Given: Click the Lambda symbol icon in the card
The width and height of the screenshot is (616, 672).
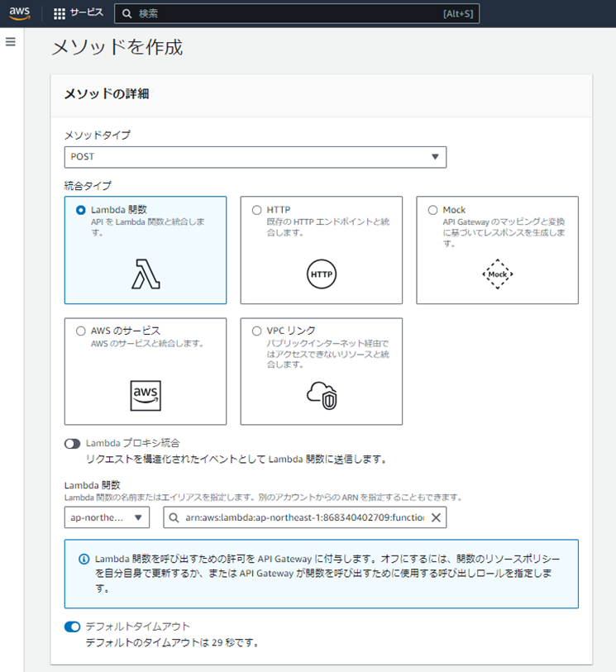Looking at the screenshot, I should coord(146,274).
